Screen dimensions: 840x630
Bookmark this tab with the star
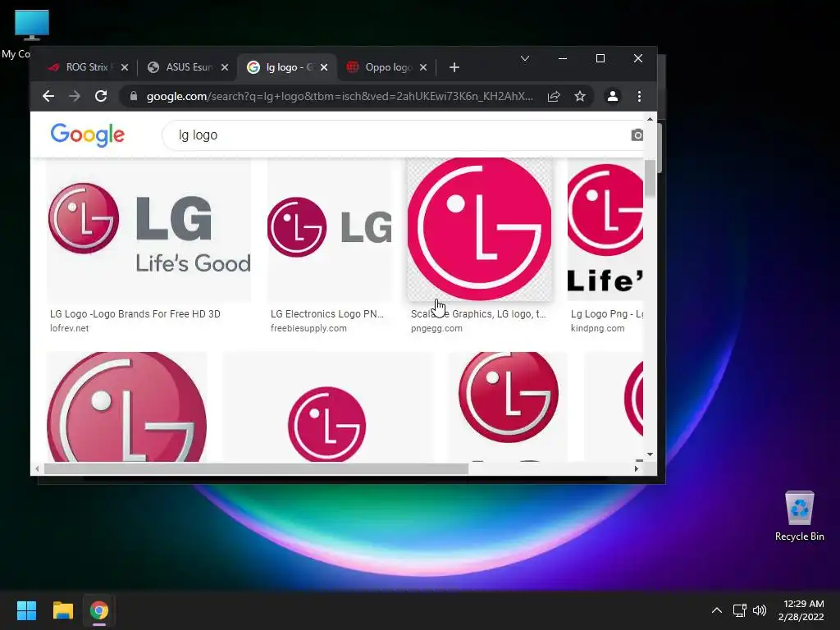(x=580, y=97)
